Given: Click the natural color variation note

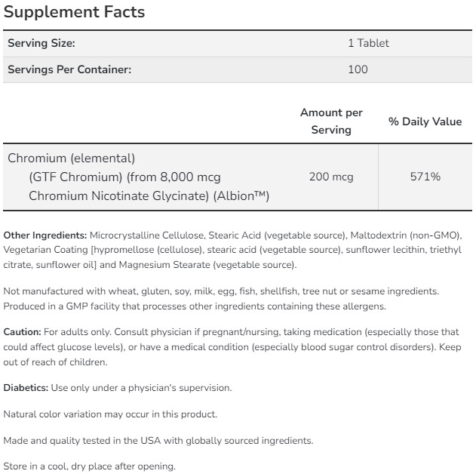Looking at the screenshot, I should [110, 414].
